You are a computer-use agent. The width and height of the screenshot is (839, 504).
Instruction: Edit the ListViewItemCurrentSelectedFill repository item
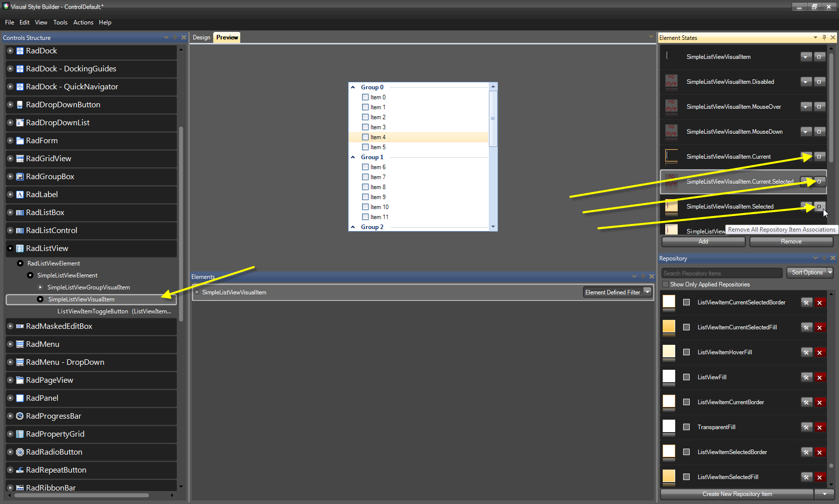click(807, 327)
